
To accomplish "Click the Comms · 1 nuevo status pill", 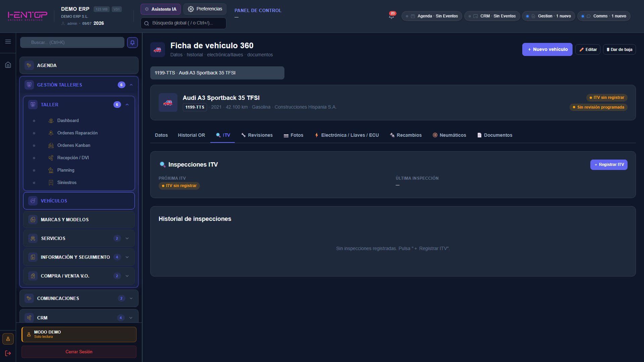I will click(x=604, y=16).
